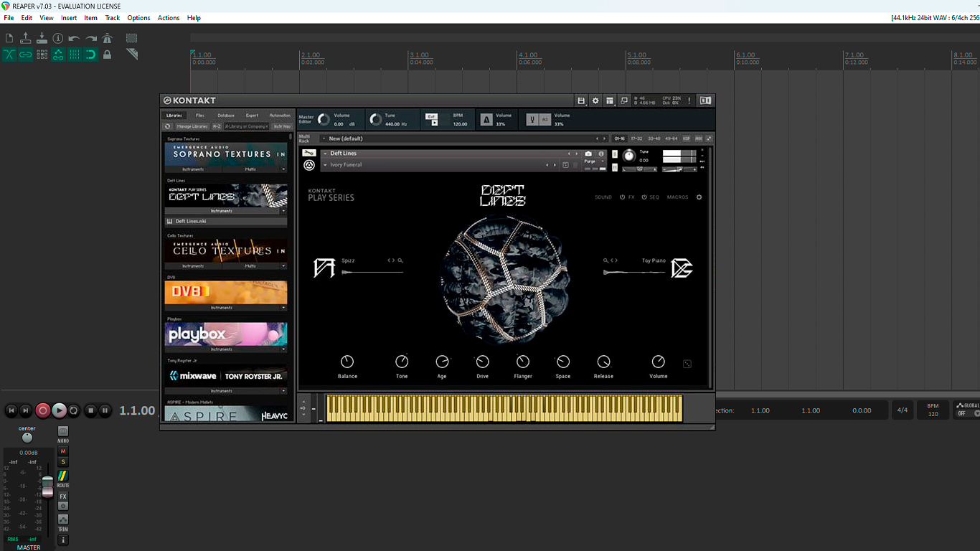The width and height of the screenshot is (980, 551).
Task: Click the Spizz sound layer volume slider
Action: [372, 272]
